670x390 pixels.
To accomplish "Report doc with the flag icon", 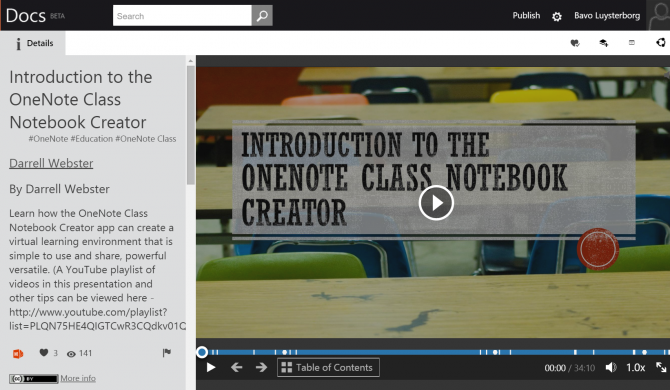I will click(167, 352).
